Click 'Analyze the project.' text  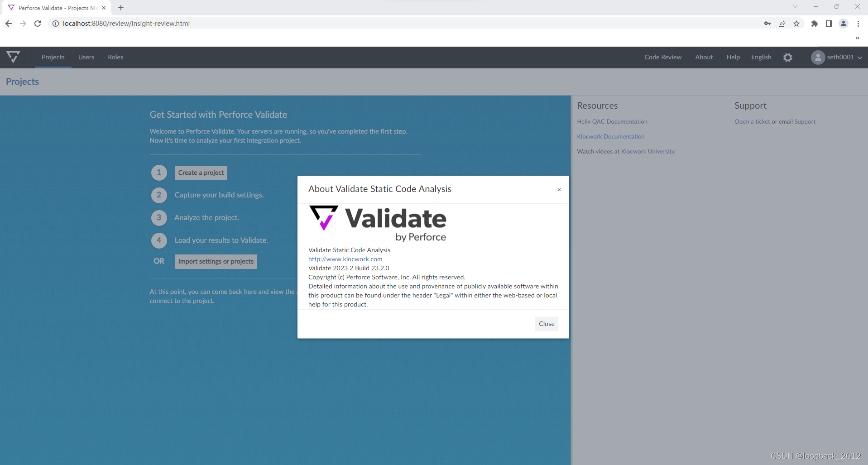(x=206, y=217)
